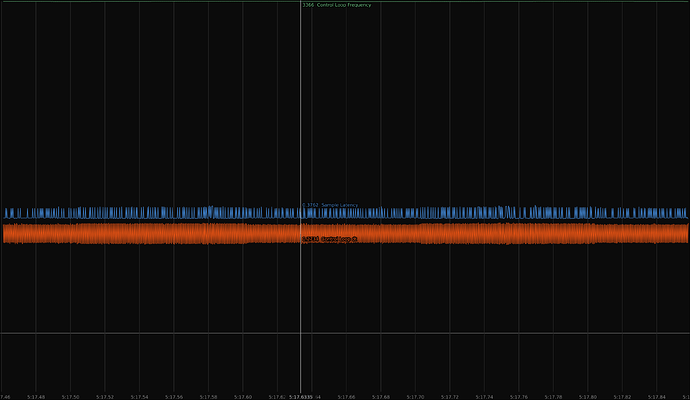Click the green Control Loop Frequency label

[x=337, y=5]
